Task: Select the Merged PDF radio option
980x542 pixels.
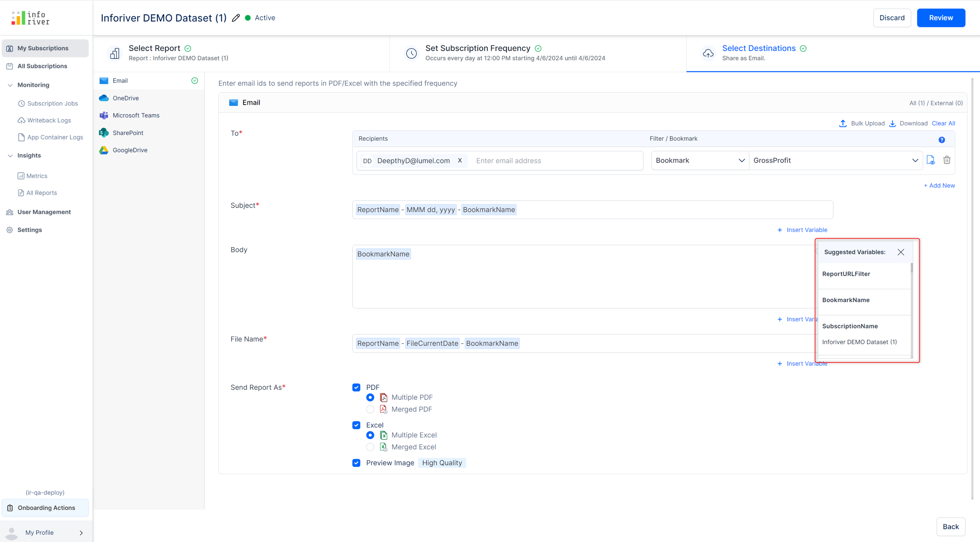Action: (370, 409)
